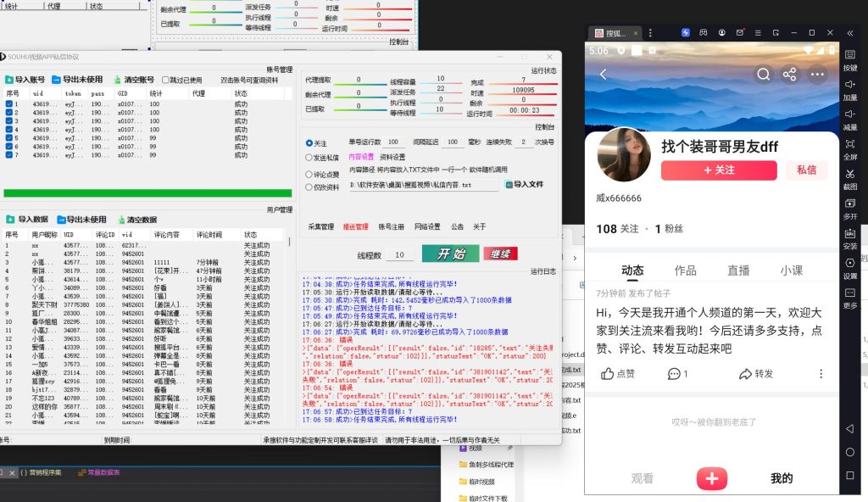Image resolution: width=868 pixels, height=502 pixels.
Task: Click the green 开始 start button
Action: tap(450, 254)
